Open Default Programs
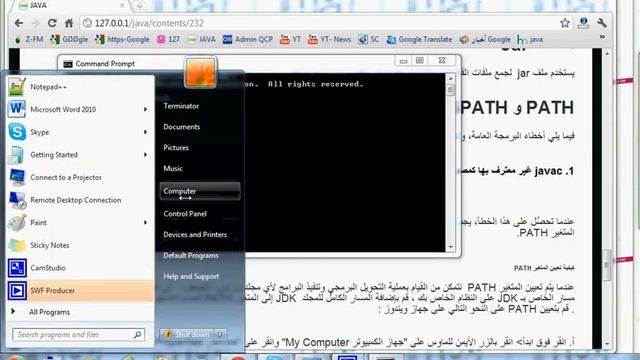Image resolution: width=640 pixels, height=360 pixels. [x=191, y=256]
